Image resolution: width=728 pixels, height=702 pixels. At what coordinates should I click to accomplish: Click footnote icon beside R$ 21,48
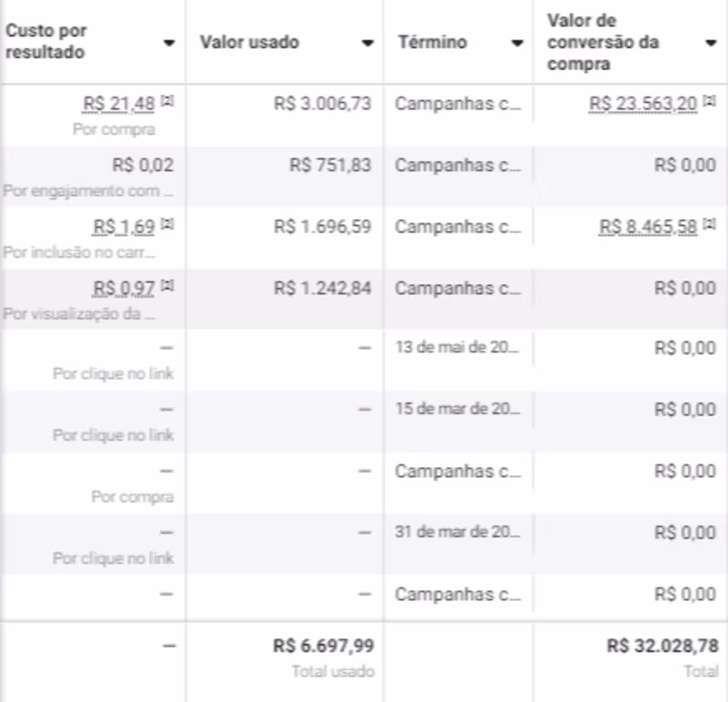click(167, 101)
